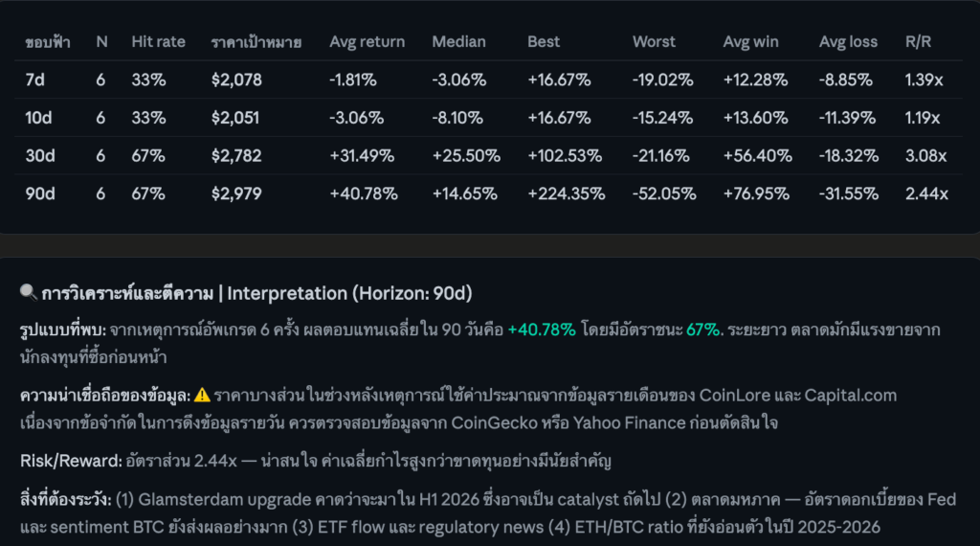Click the green 67% win rate text
The height and width of the screenshot is (546, 980).
pos(702,330)
